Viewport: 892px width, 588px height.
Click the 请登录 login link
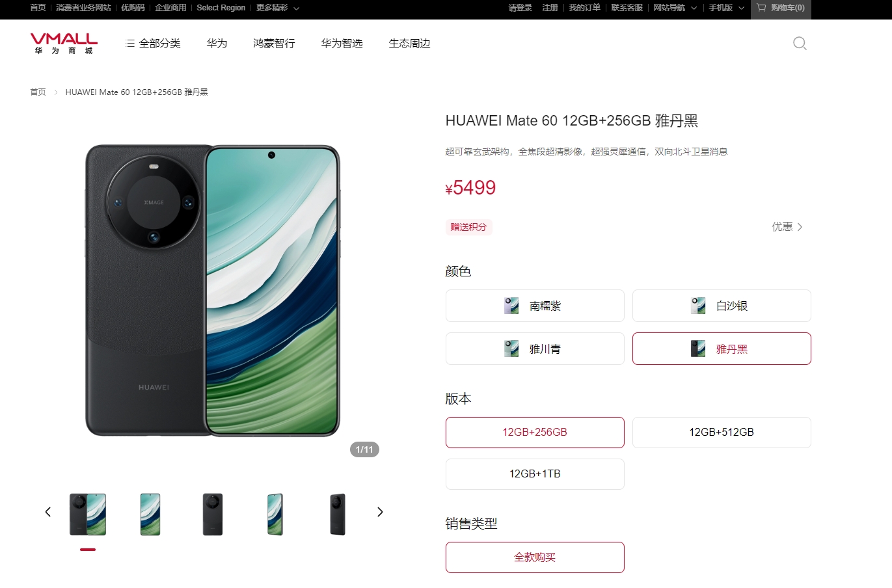[520, 8]
